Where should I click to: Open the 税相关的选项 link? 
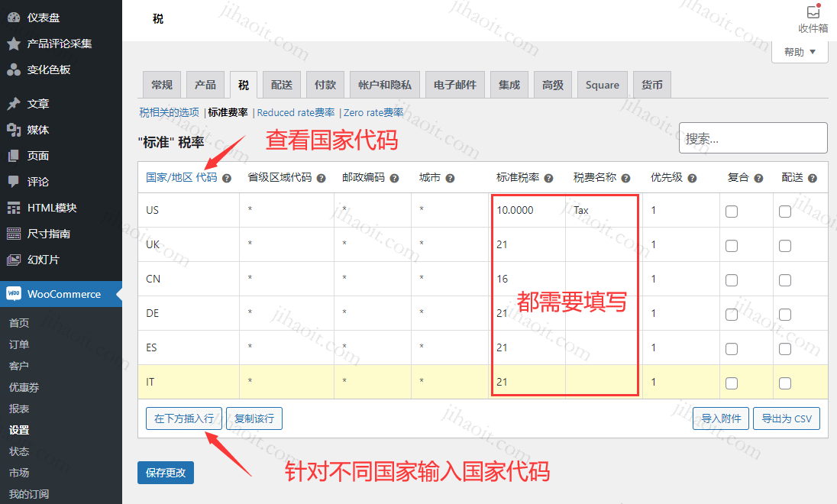click(170, 113)
